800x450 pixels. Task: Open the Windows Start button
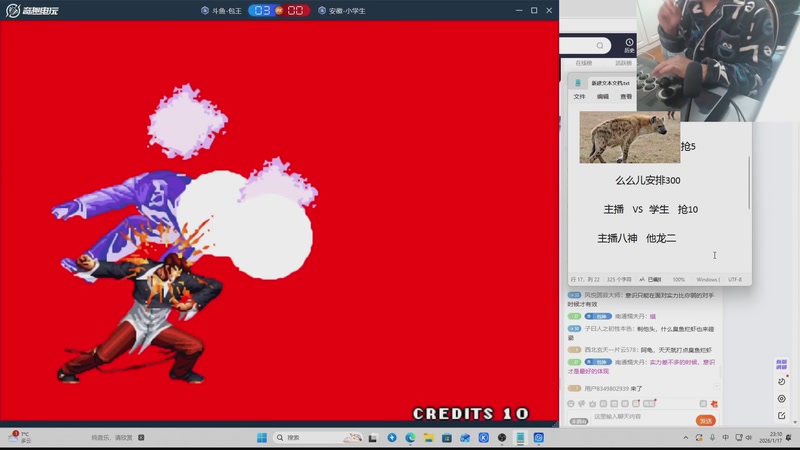(262, 438)
